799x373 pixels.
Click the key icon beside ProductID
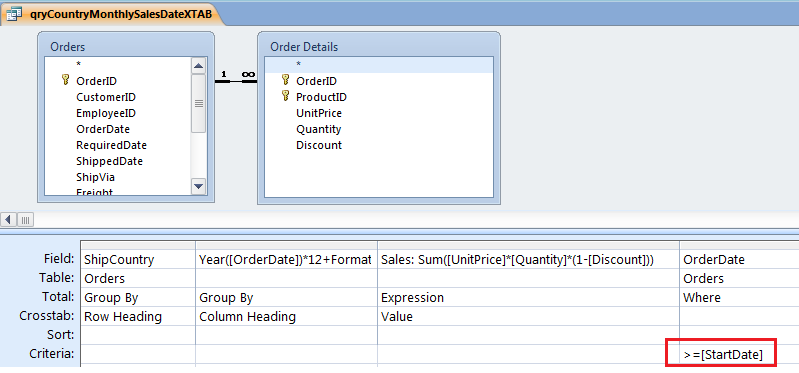[x=285, y=96]
